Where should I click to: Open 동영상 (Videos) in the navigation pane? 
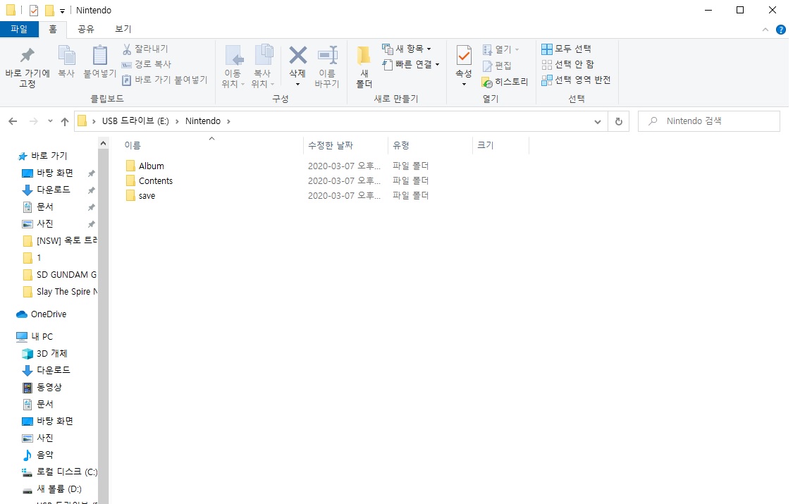[x=42, y=387]
